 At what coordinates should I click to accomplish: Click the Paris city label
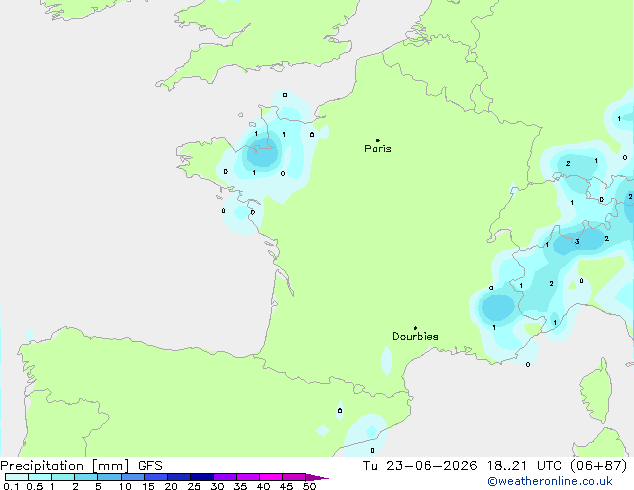pyautogui.click(x=378, y=149)
